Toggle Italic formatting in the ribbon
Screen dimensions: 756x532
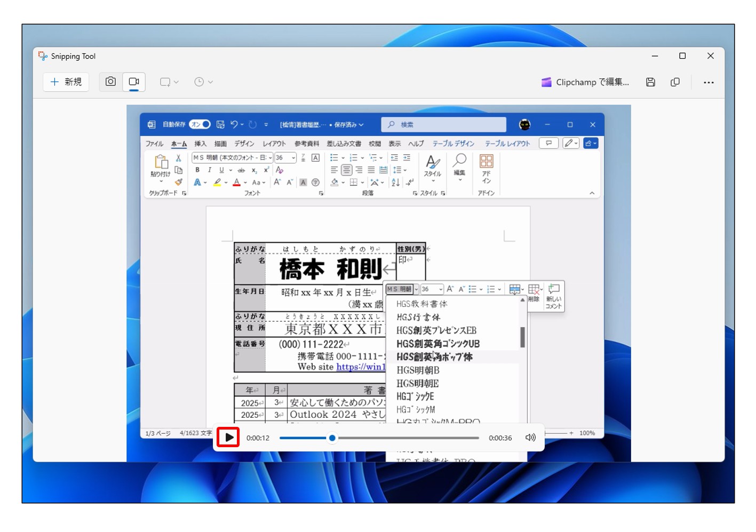(209, 170)
